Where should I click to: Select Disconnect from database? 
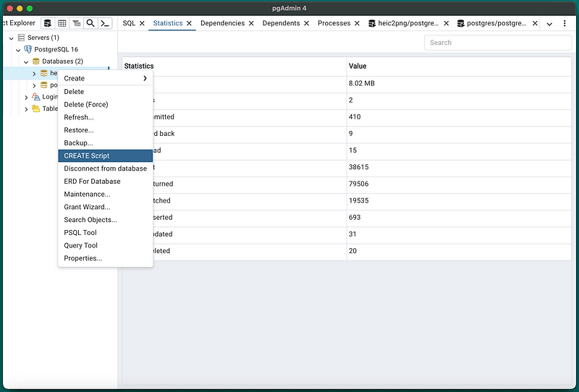coord(105,169)
